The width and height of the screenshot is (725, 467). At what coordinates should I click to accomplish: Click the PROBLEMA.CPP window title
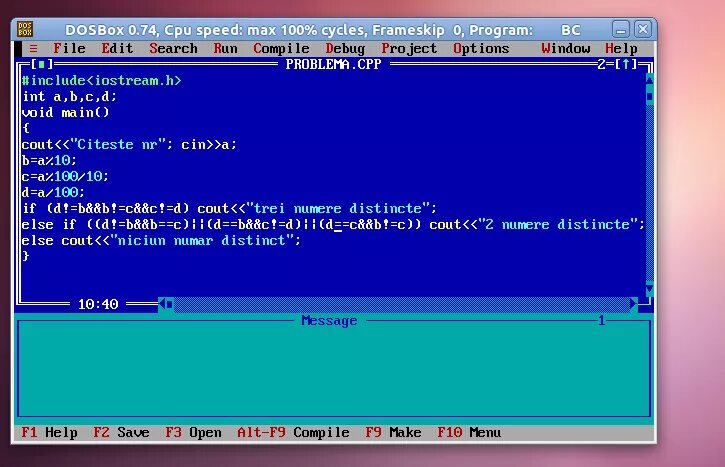pos(333,64)
